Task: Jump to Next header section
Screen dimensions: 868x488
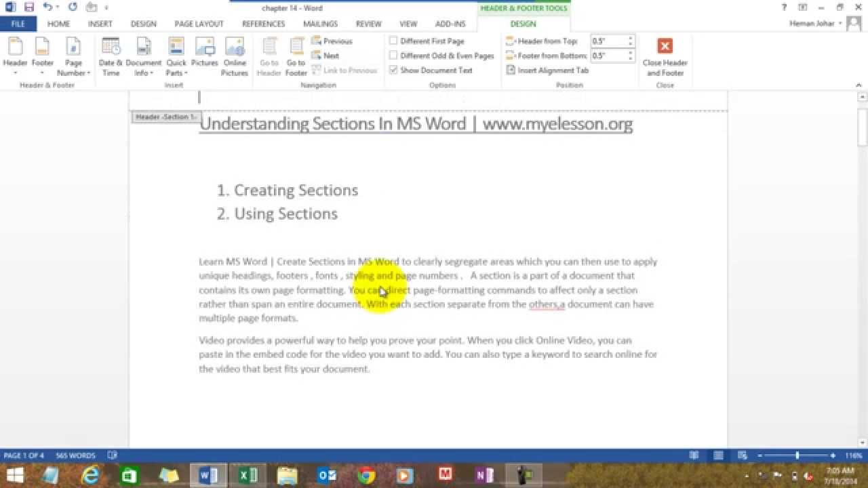Action: (x=325, y=56)
